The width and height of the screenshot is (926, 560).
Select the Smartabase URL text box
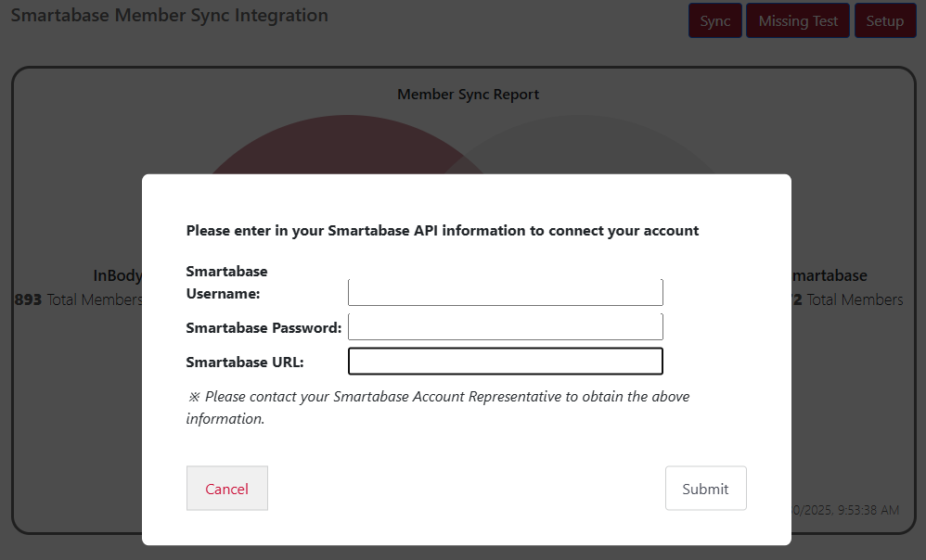point(506,362)
